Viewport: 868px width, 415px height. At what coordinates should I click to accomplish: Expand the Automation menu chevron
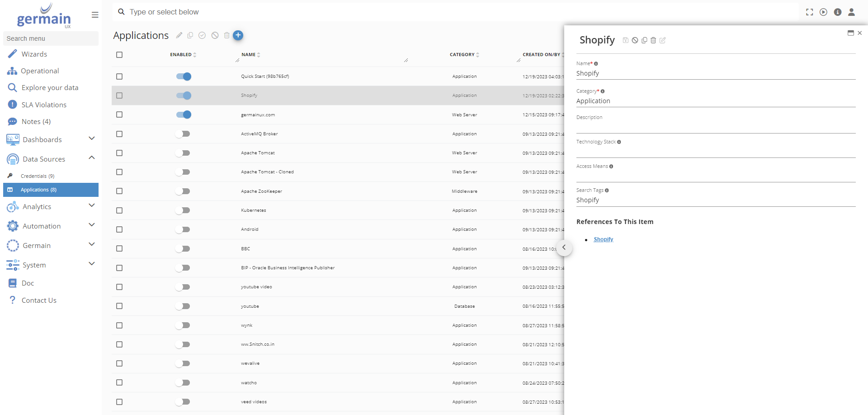point(92,225)
